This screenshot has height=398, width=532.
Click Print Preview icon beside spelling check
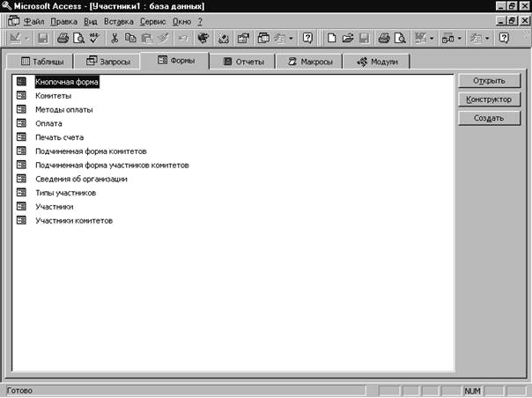[78, 38]
